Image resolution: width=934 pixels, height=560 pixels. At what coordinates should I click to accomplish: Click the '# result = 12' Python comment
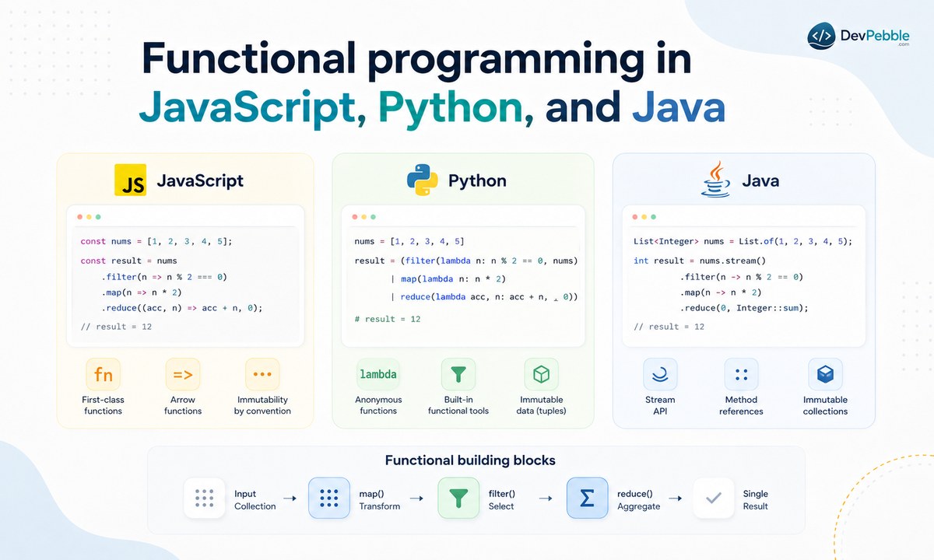[x=388, y=319]
